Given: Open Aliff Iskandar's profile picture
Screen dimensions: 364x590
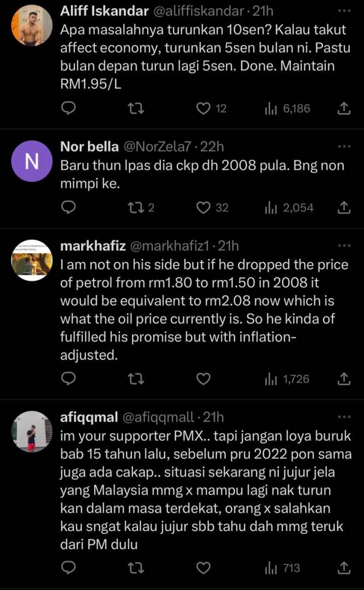Looking at the screenshot, I should (32, 26).
